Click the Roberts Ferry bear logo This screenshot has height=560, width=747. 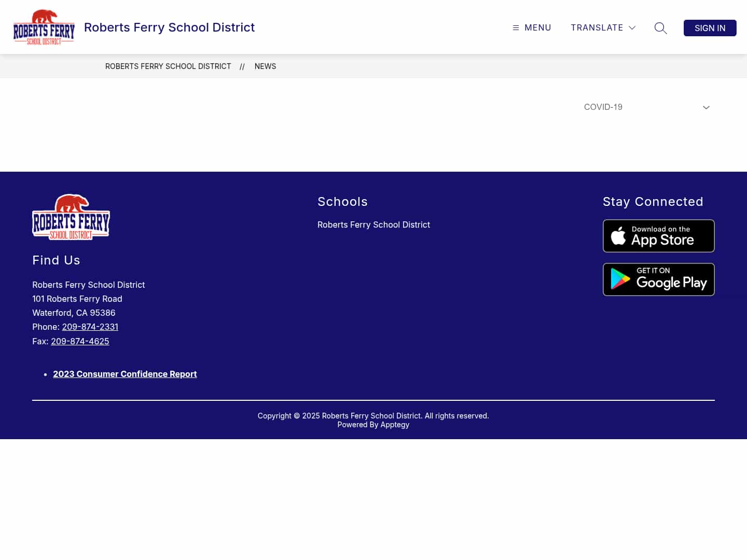click(x=44, y=27)
